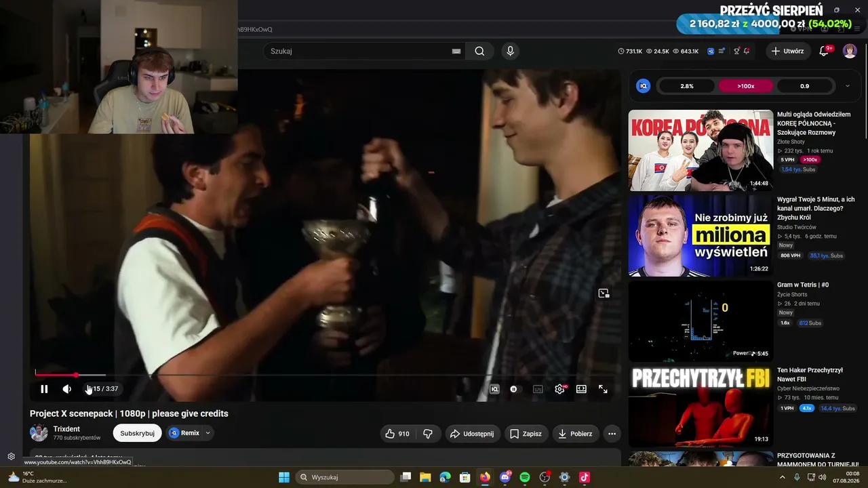Open File Explorer from the taskbar
This screenshot has width=868, height=488.
tap(425, 477)
